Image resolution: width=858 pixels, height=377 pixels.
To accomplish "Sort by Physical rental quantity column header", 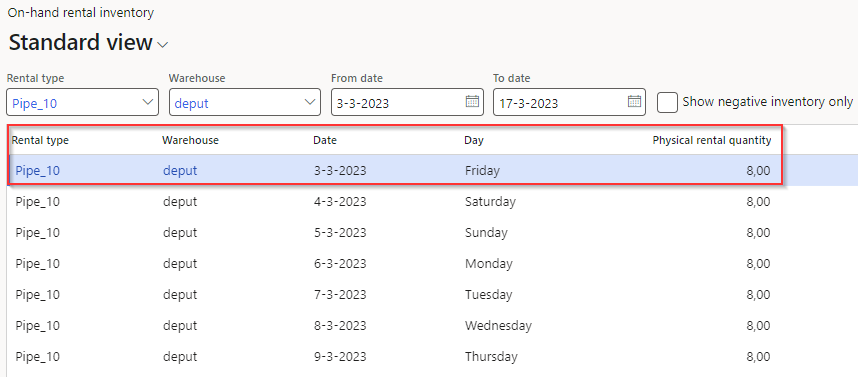I will [x=711, y=140].
